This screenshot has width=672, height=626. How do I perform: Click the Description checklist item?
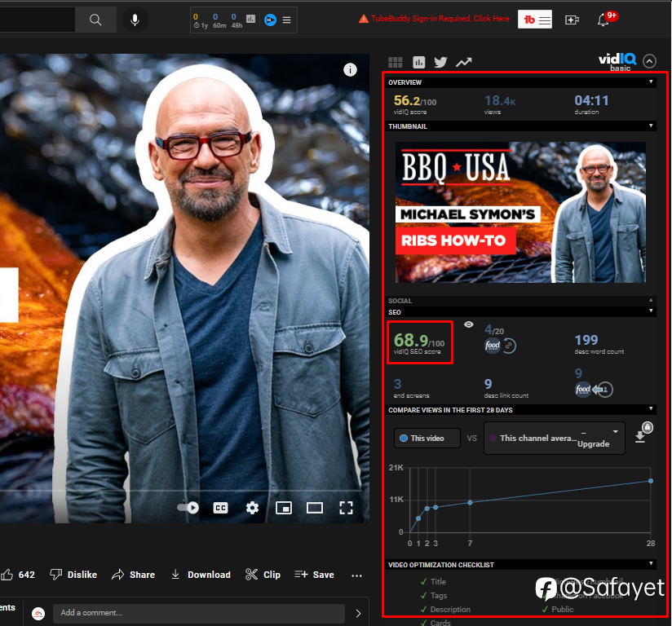(x=445, y=609)
